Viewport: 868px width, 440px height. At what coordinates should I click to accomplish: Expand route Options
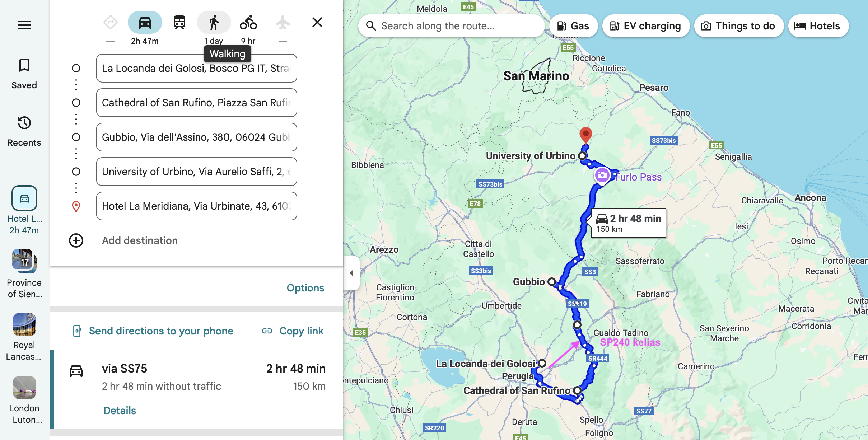[x=305, y=288]
